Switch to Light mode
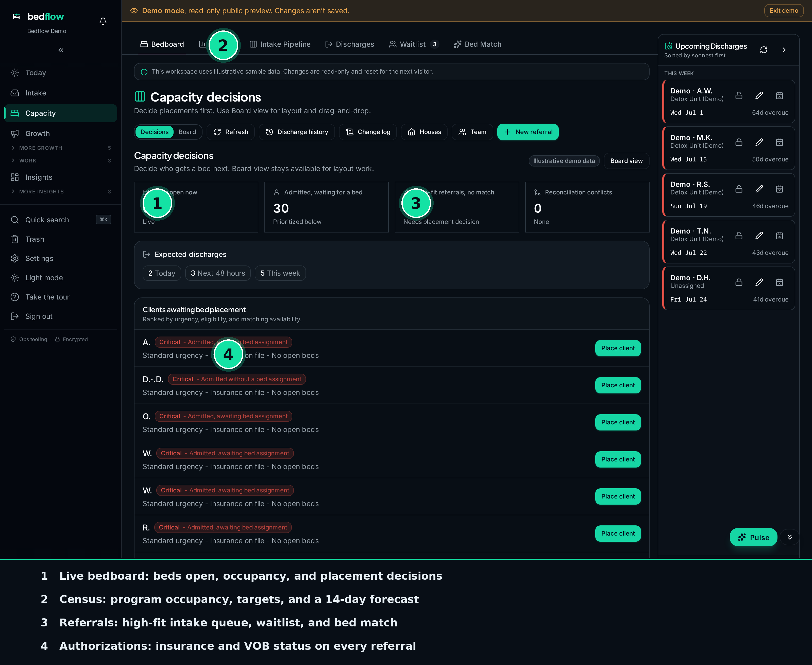Screen dimensions: 812x665 click(60, 278)
